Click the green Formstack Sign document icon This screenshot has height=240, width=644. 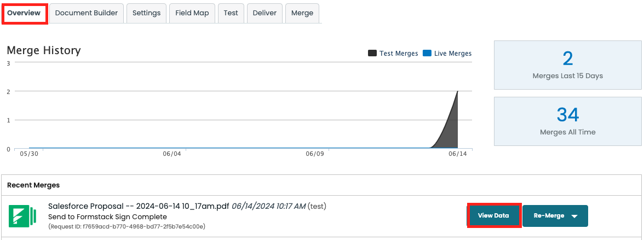(x=22, y=216)
